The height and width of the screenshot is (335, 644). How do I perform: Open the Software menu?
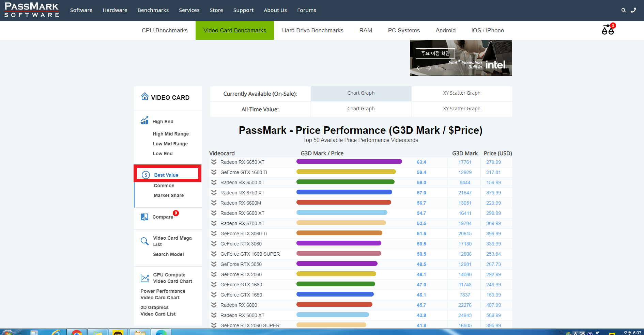[x=81, y=10]
